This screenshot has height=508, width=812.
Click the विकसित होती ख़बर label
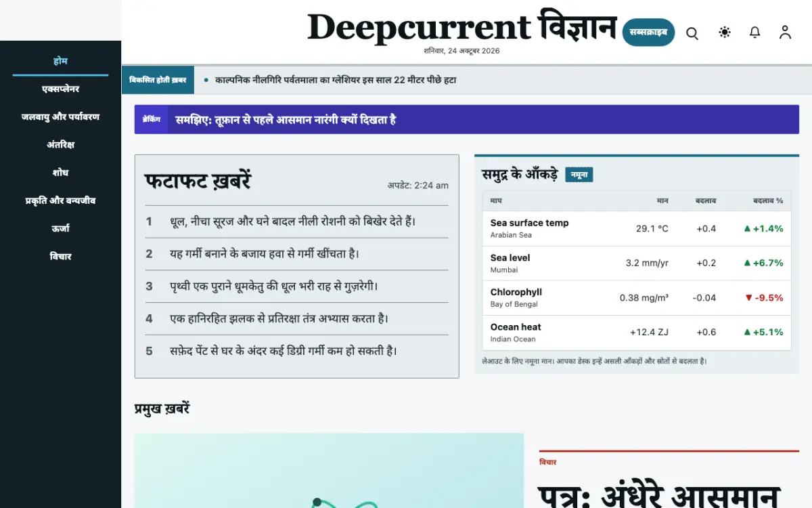coord(158,80)
